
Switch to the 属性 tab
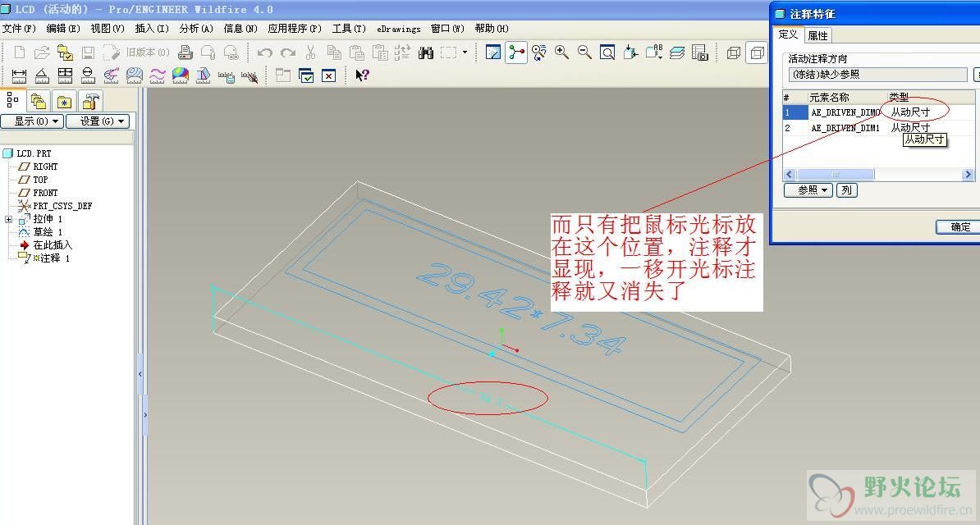[817, 35]
